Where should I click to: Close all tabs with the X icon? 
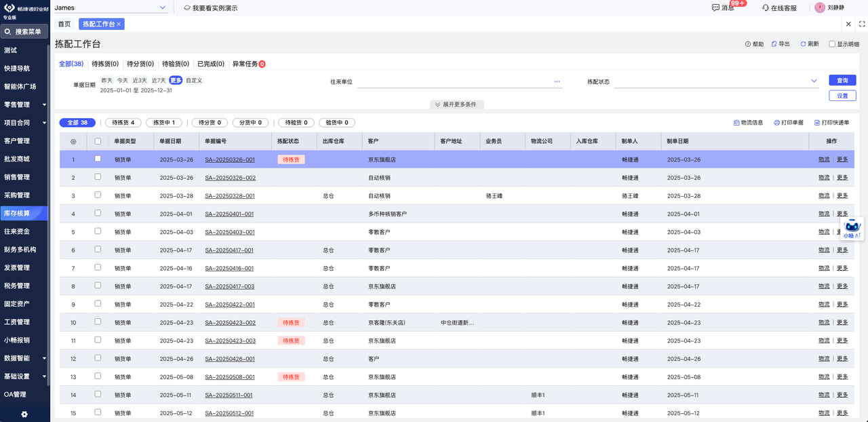point(848,24)
